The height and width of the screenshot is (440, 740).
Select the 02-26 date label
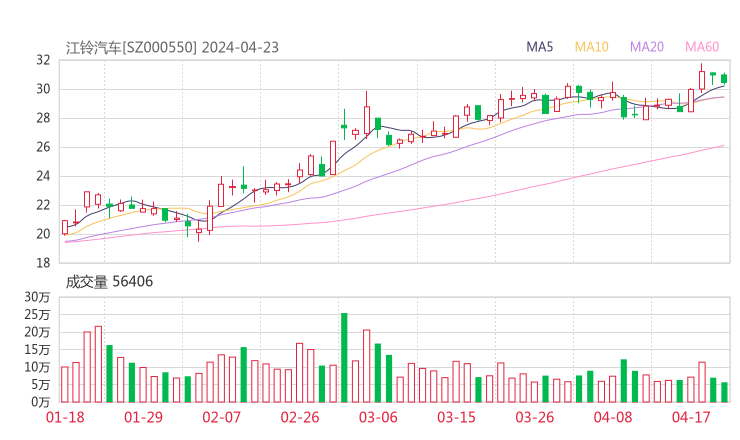coord(300,417)
